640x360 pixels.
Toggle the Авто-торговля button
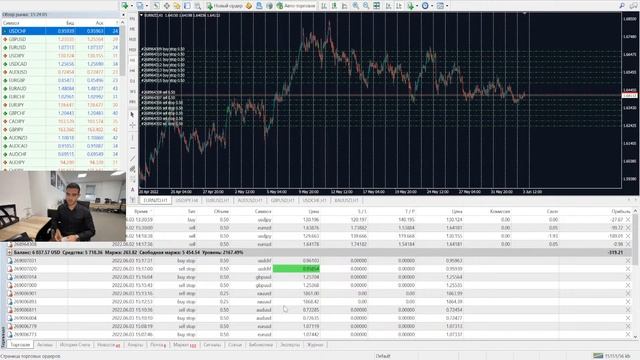tap(296, 6)
